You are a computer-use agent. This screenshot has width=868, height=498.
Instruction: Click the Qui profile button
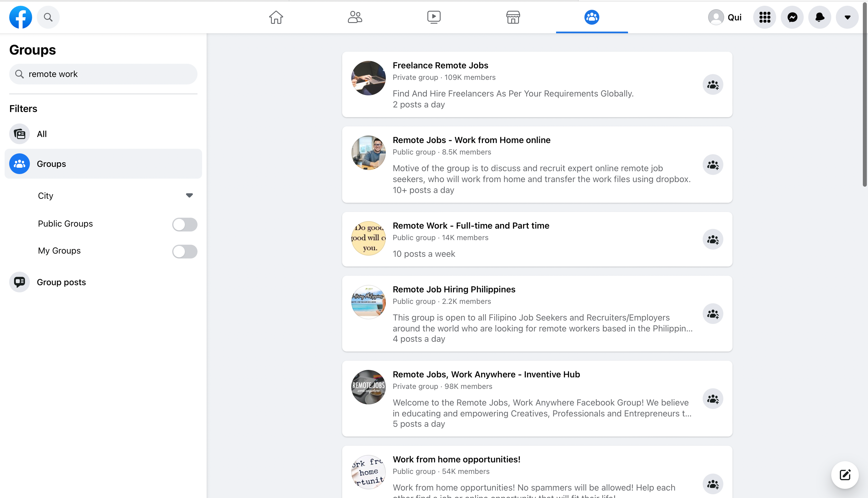(725, 17)
